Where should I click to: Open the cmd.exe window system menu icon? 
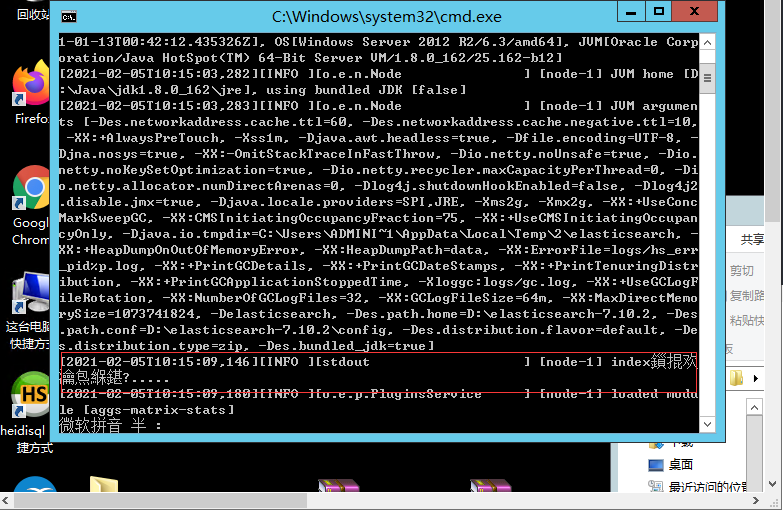click(x=69, y=17)
